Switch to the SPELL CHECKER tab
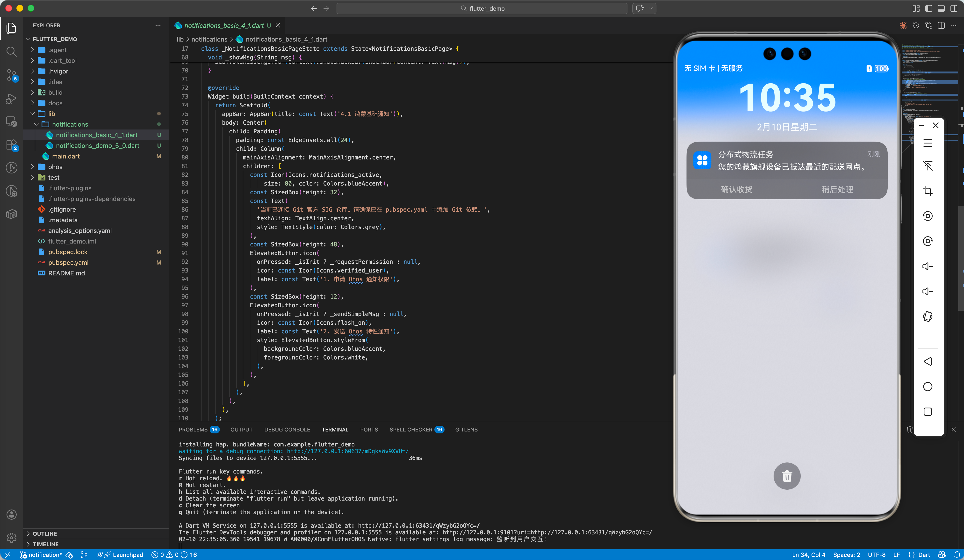 coord(416,430)
